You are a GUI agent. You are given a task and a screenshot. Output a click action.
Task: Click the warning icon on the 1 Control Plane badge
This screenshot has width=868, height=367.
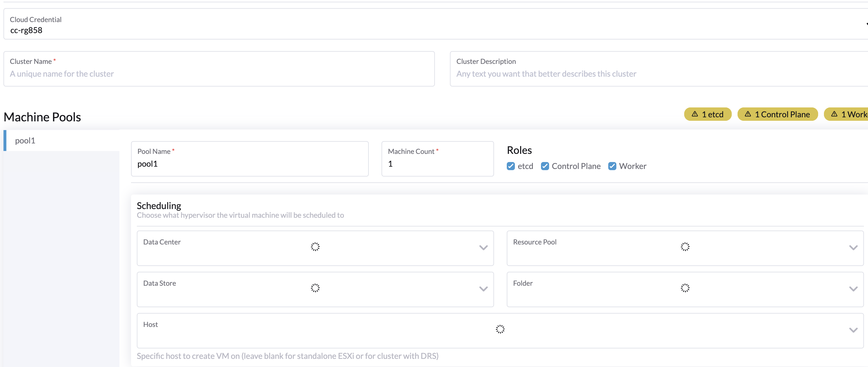point(748,114)
